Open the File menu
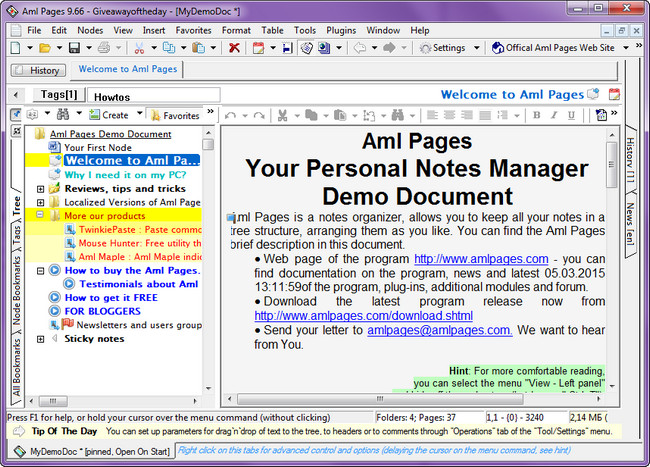The image size is (650, 467). [34, 30]
